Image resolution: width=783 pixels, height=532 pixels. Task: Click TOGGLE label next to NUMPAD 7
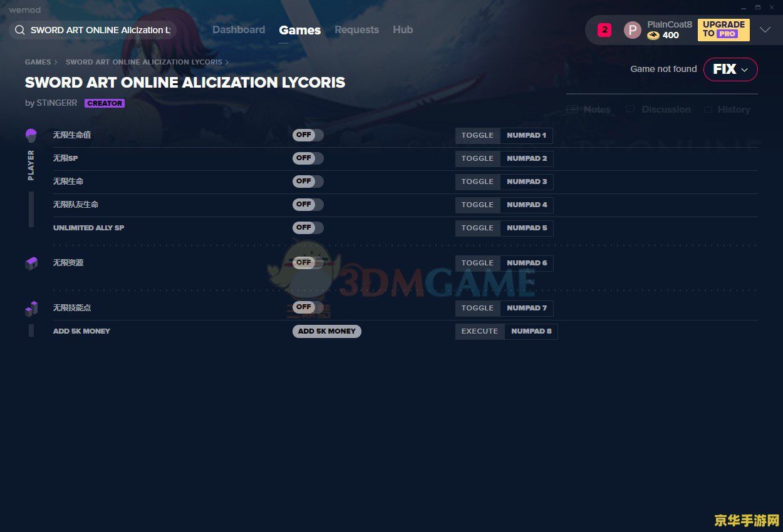tap(478, 308)
